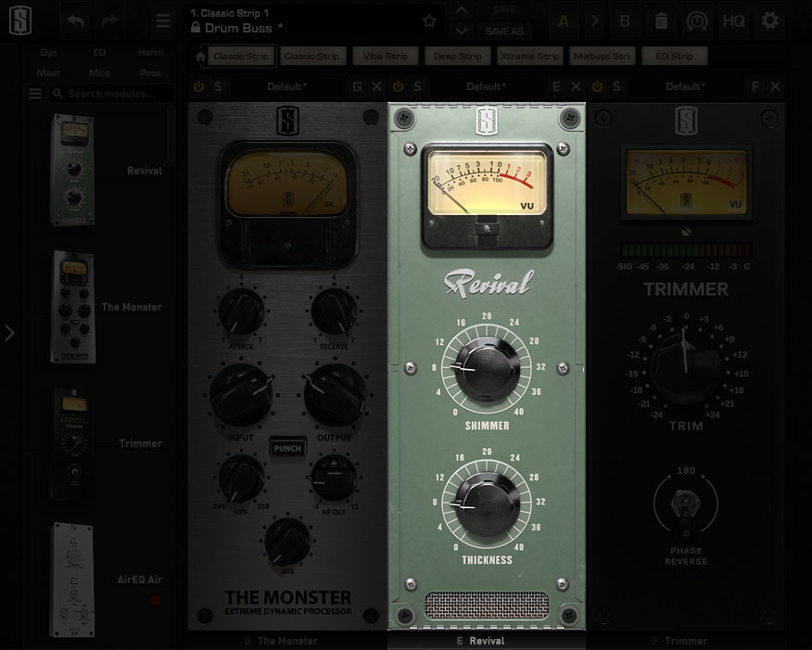Toggle power for The Monster module
Image resolution: width=812 pixels, height=650 pixels.
click(199, 86)
